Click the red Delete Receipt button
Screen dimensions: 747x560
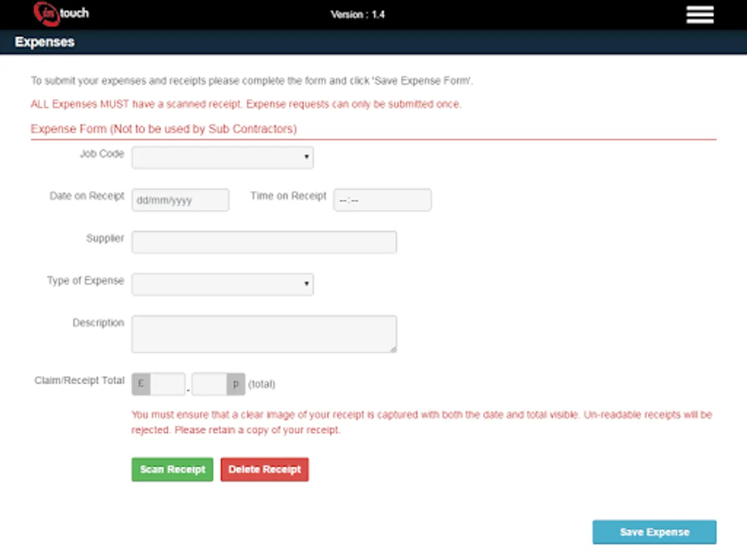click(x=265, y=470)
